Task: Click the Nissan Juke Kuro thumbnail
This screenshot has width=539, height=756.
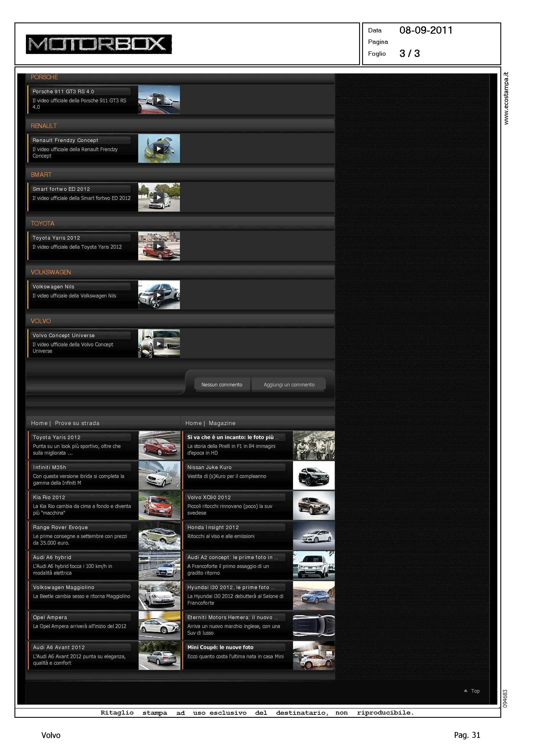Action: pos(314,475)
